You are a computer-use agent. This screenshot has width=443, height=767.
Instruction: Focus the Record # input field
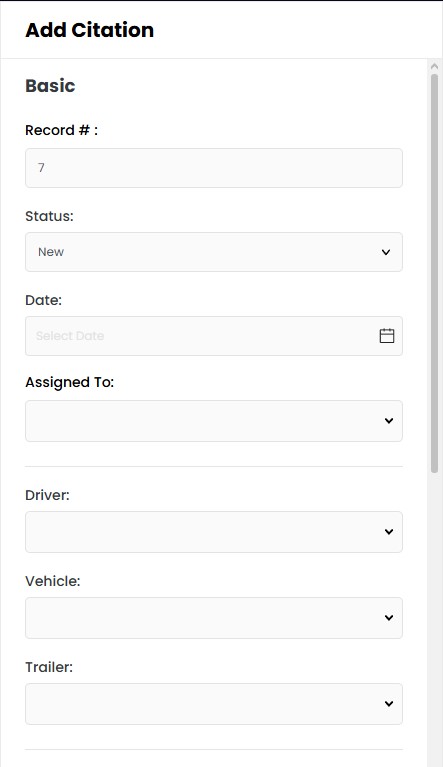pyautogui.click(x=214, y=168)
